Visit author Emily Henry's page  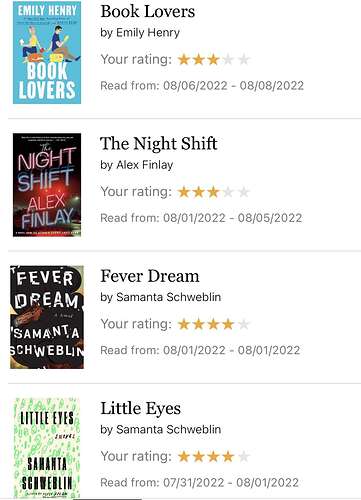pos(148,33)
